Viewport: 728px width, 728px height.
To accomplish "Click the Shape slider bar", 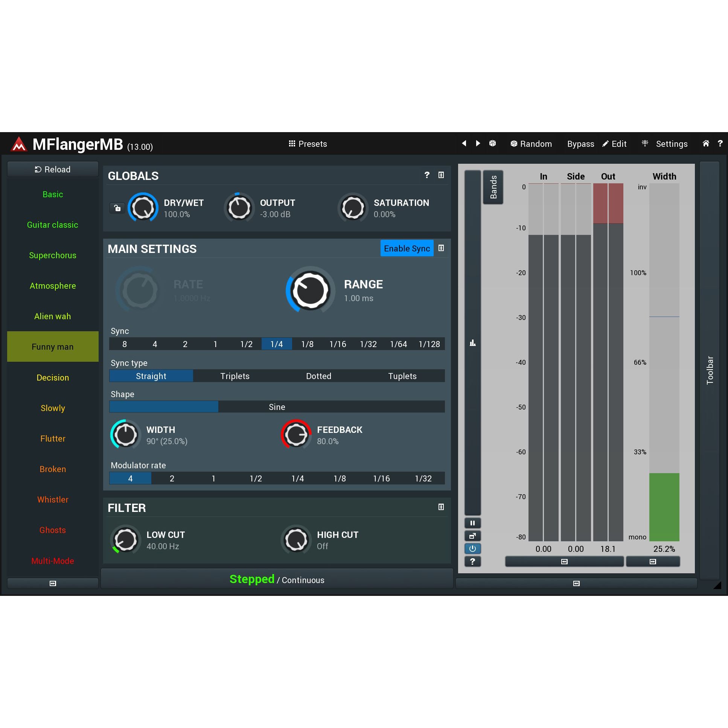I will pos(277,407).
